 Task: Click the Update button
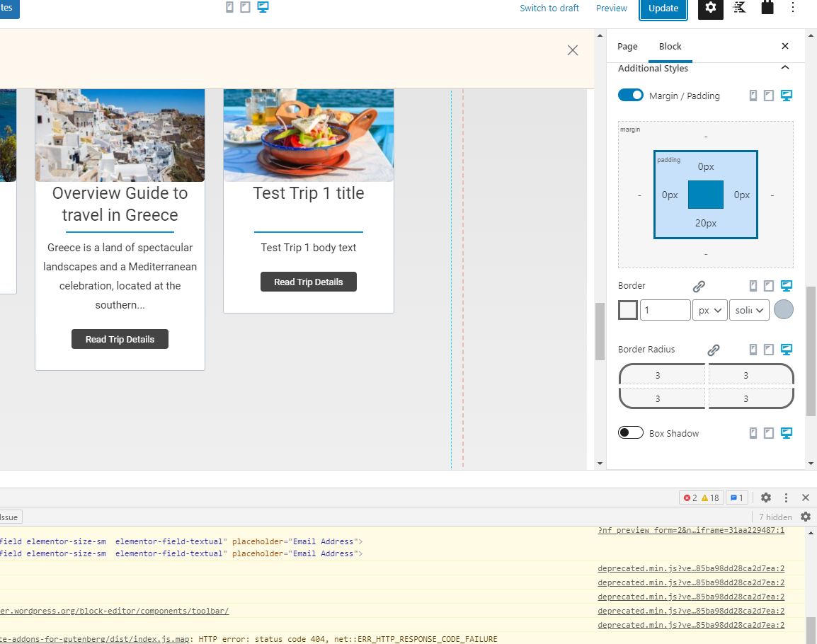[663, 8]
